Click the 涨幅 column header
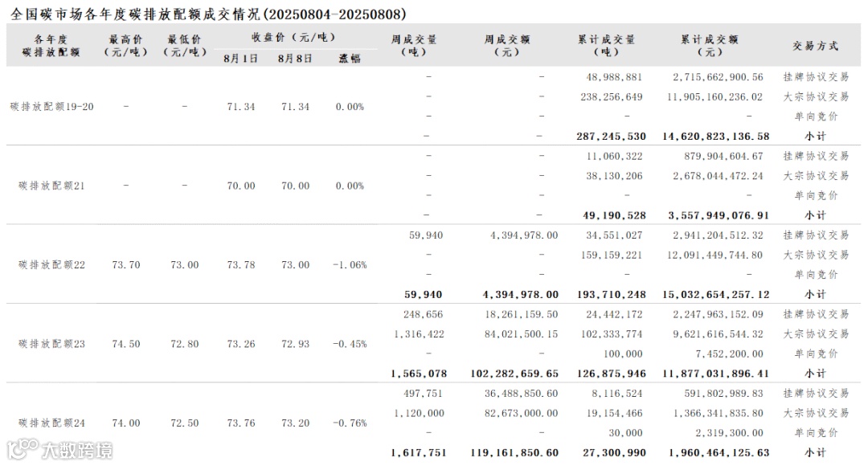 click(x=350, y=58)
